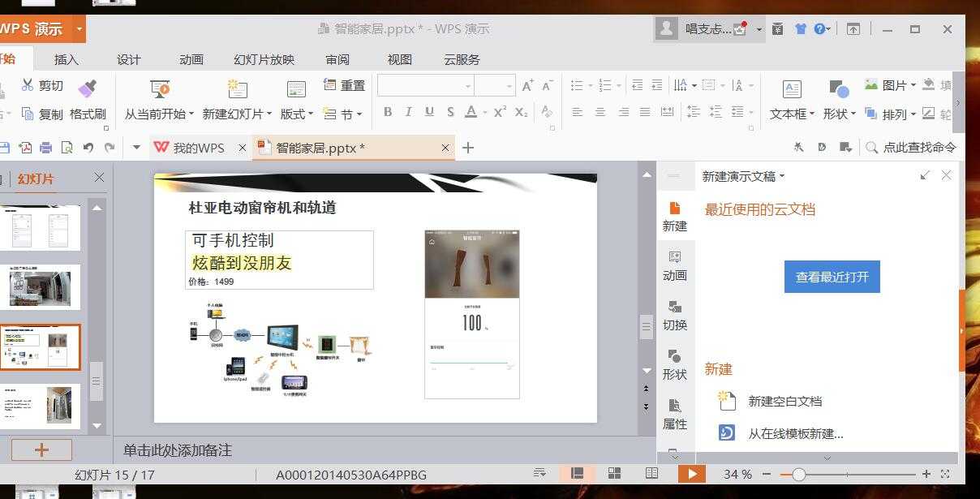Toggle Bold formatting
This screenshot has width=980, height=499.
click(x=388, y=112)
